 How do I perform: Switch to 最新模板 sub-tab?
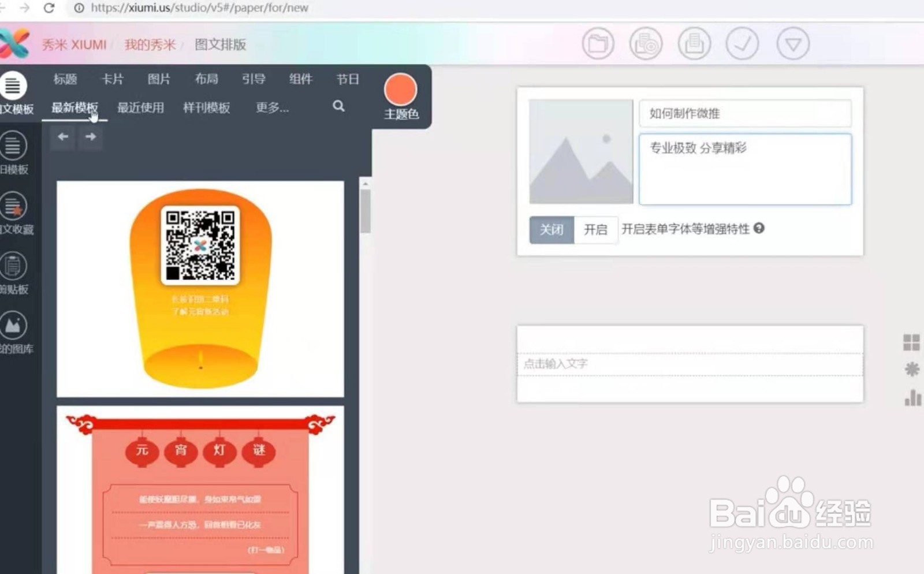coord(74,107)
